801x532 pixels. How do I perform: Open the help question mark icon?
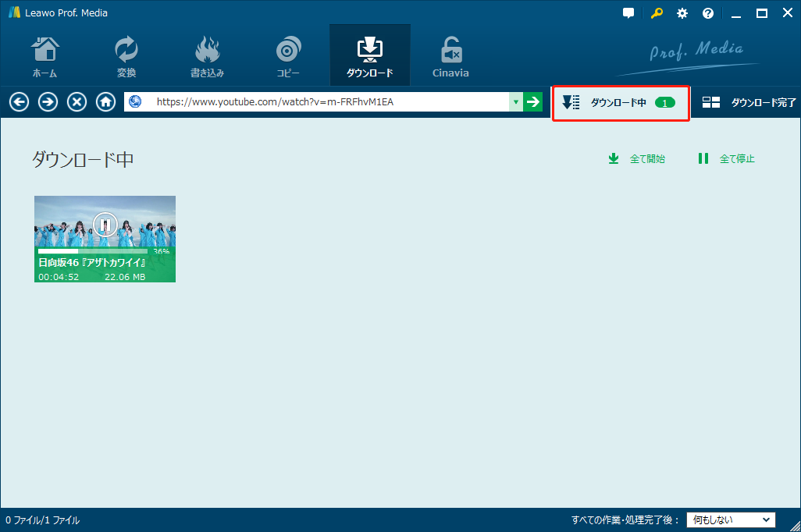pos(708,13)
